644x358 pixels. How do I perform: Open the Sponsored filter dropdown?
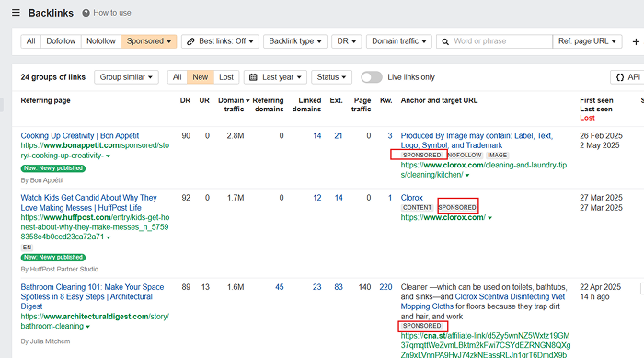[149, 41]
